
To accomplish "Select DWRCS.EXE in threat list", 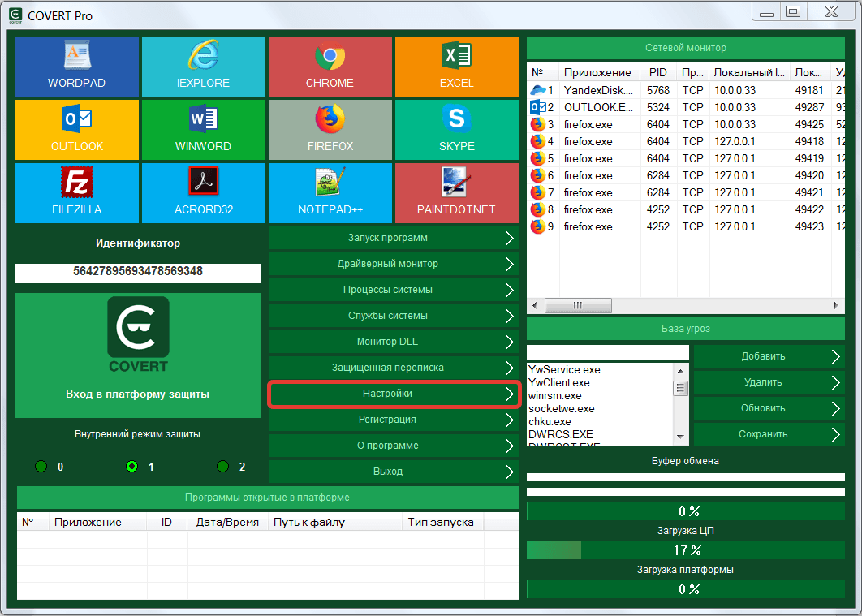I will pyautogui.click(x=561, y=434).
